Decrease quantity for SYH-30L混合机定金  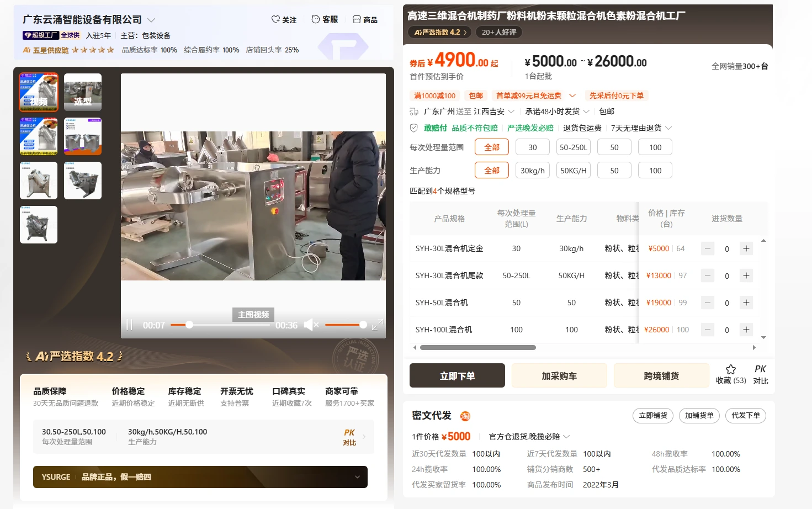point(708,248)
